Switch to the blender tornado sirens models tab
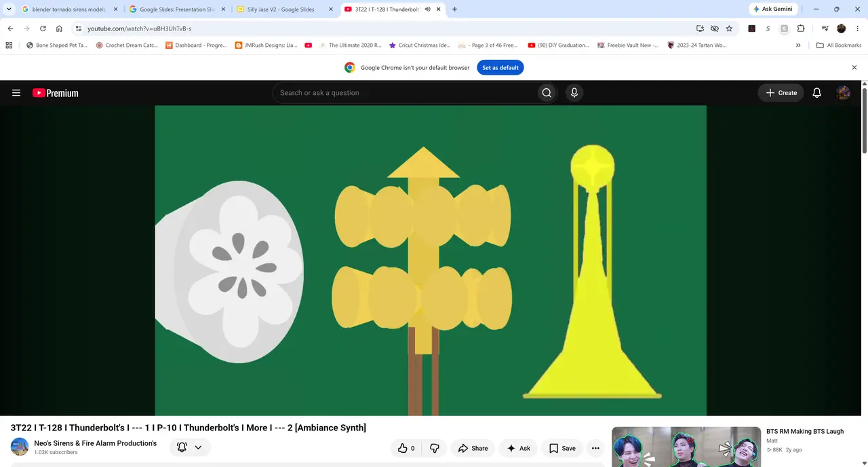This screenshot has width=868, height=467. click(68, 10)
